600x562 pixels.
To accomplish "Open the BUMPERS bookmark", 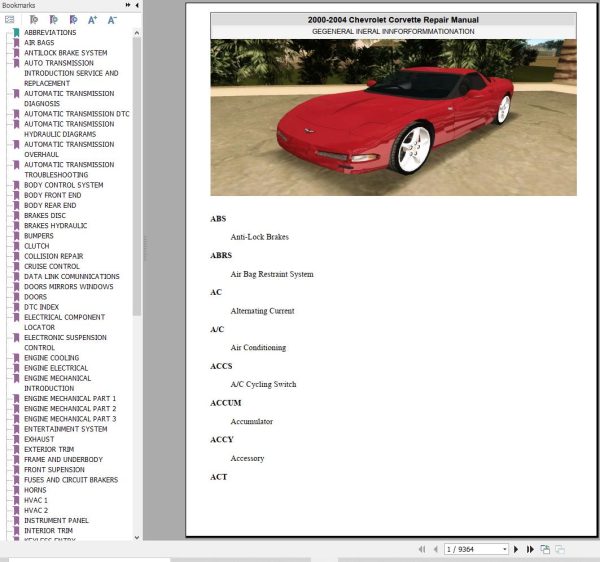I will tap(39, 236).
